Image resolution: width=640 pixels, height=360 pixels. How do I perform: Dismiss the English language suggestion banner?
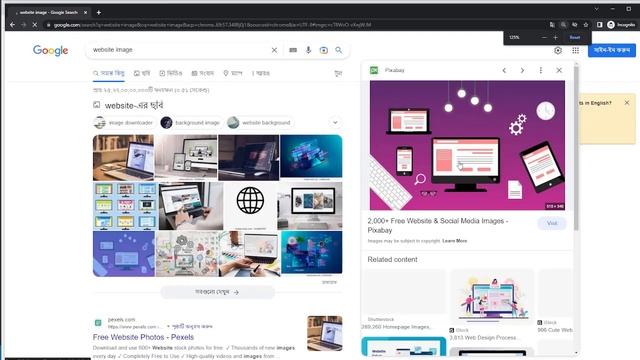627,103
